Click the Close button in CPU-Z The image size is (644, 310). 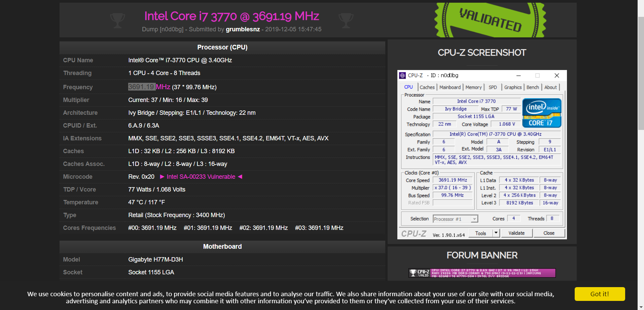coord(549,233)
